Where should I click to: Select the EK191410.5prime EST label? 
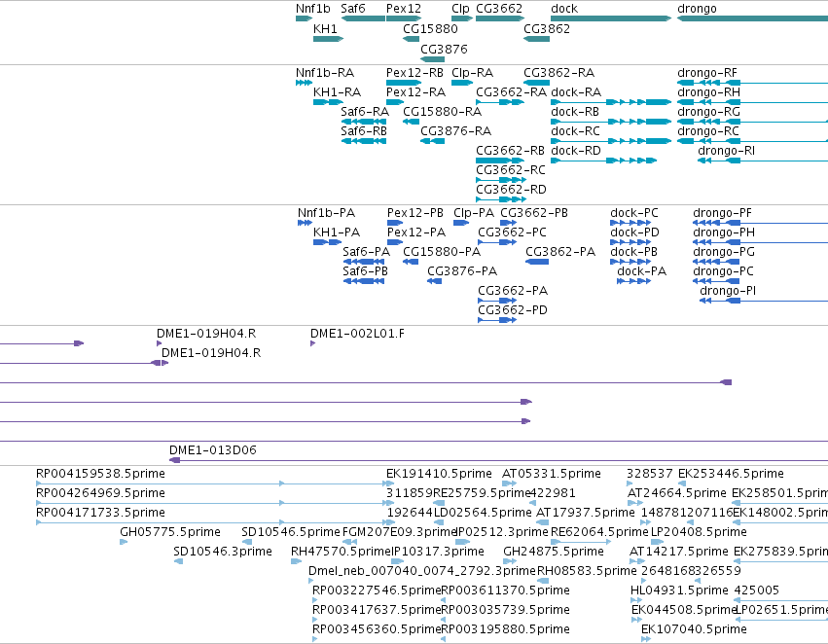point(439,474)
